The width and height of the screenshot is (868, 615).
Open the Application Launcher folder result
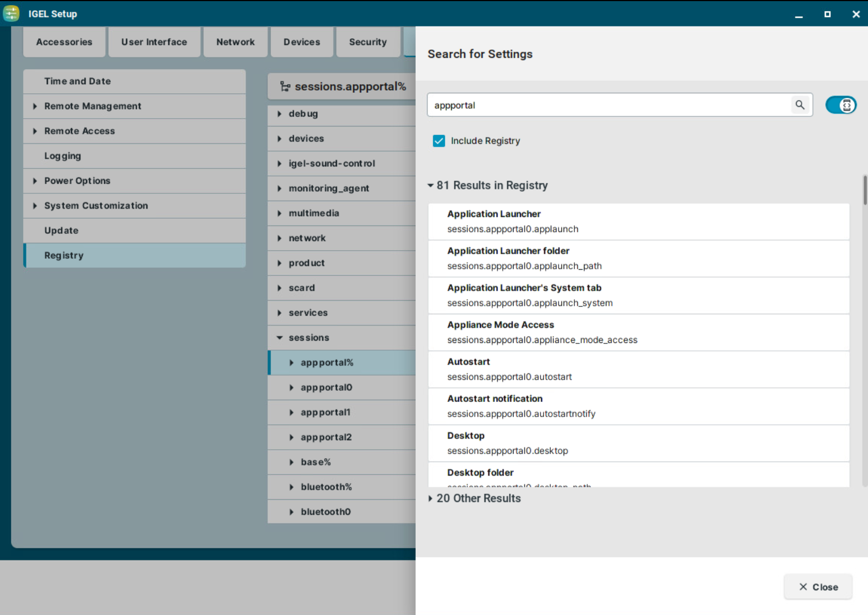coord(638,259)
